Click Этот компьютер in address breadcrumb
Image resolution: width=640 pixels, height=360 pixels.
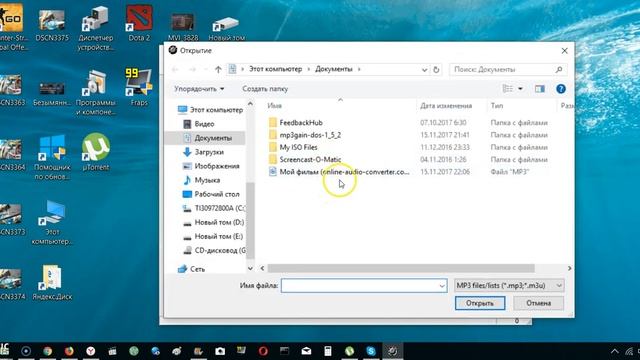coord(276,69)
